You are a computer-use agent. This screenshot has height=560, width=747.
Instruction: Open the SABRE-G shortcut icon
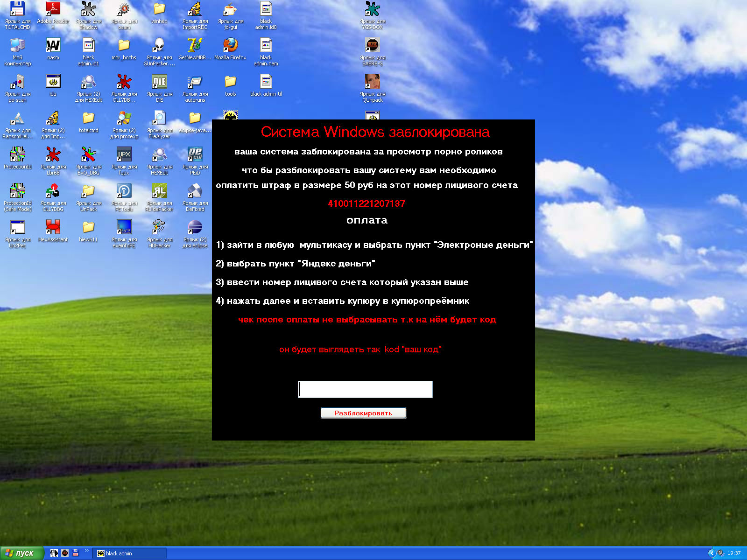tap(373, 45)
